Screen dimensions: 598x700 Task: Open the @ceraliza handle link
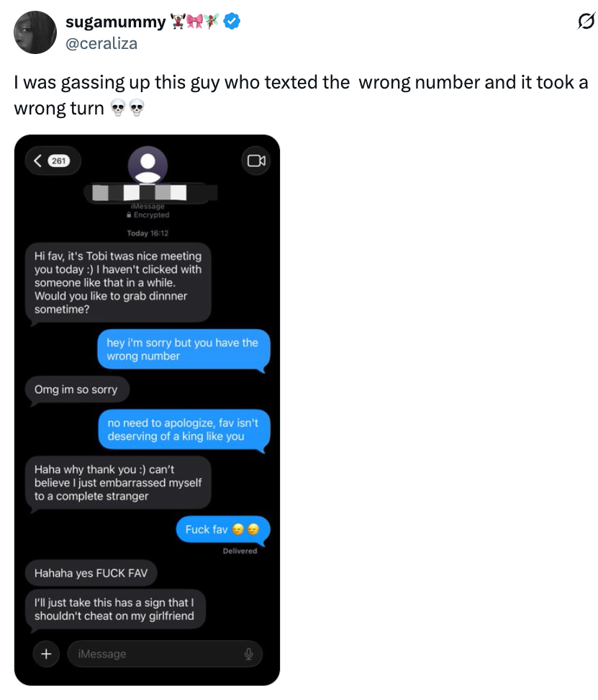tap(101, 43)
